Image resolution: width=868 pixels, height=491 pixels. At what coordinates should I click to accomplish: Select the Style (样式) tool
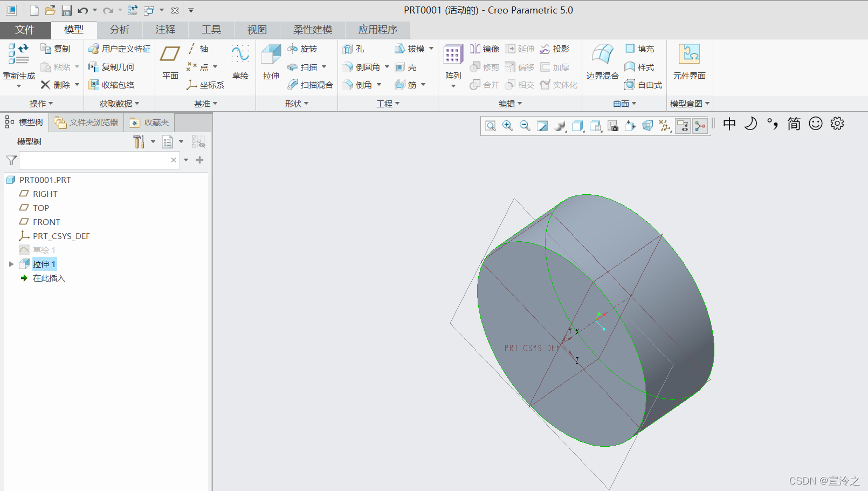click(639, 67)
